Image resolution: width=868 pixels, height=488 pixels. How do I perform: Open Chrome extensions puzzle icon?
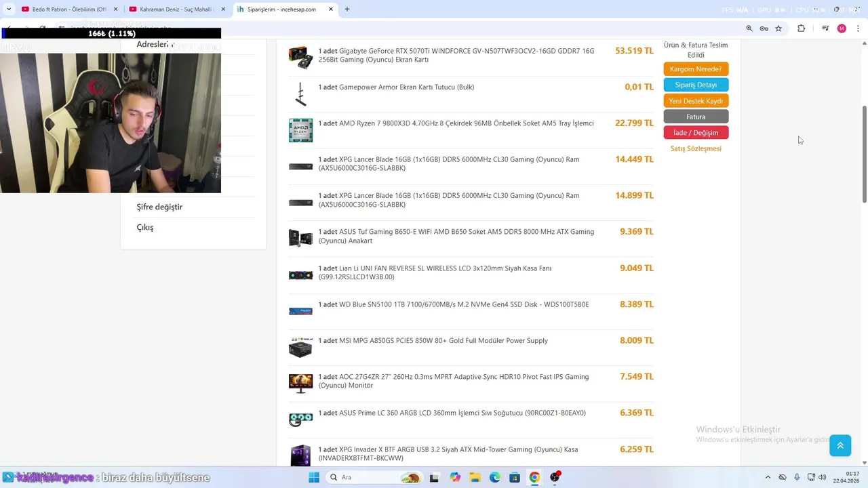point(801,28)
